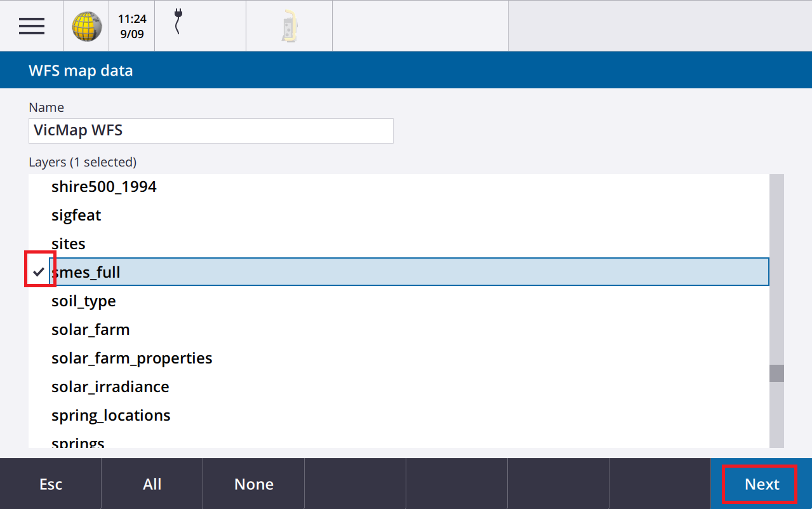
Task: Select the solar_irradiance layer
Action: point(110,387)
